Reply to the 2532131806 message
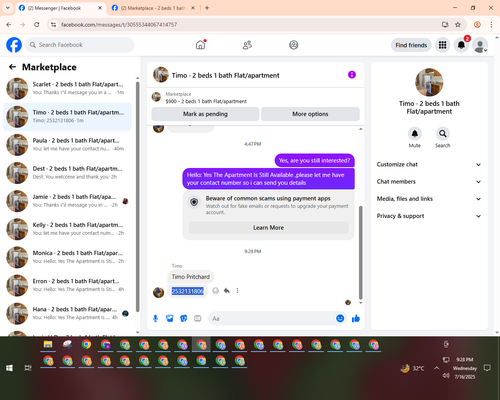 (x=227, y=291)
